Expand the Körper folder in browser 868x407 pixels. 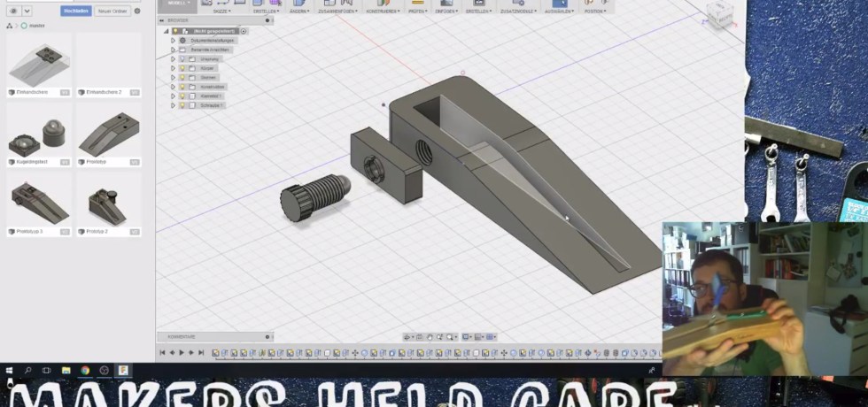174,67
